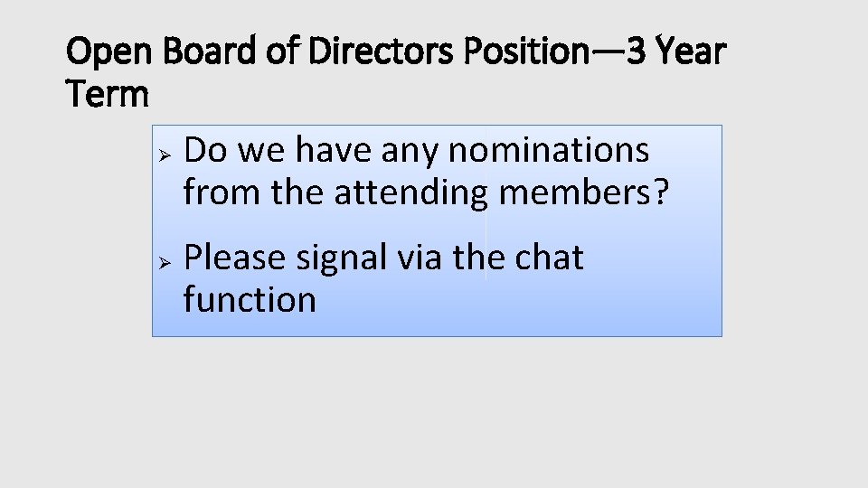Click the word "Term" in the title
868x488 pixels.
tap(108, 93)
